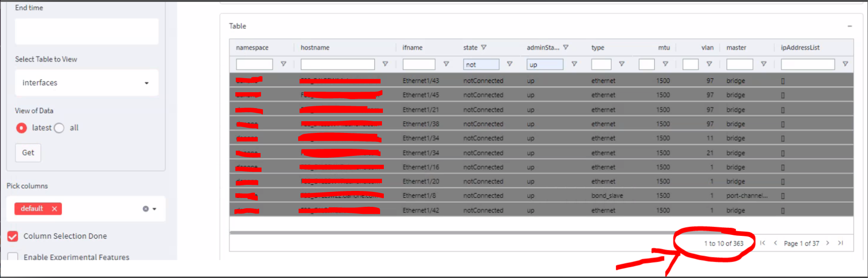Click the state filter box containing 'not'
The width and height of the screenshot is (868, 278).
pyautogui.click(x=481, y=64)
